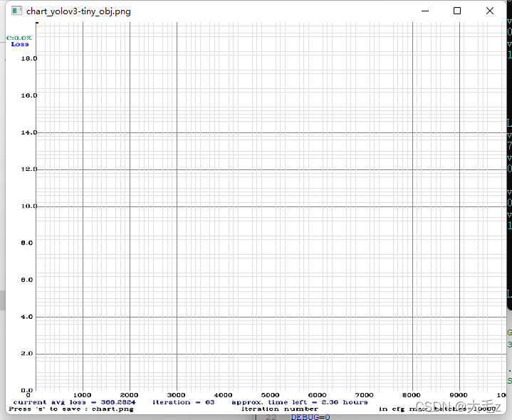Click the window title chart_yolov3-tiny_obj.png

[78, 11]
